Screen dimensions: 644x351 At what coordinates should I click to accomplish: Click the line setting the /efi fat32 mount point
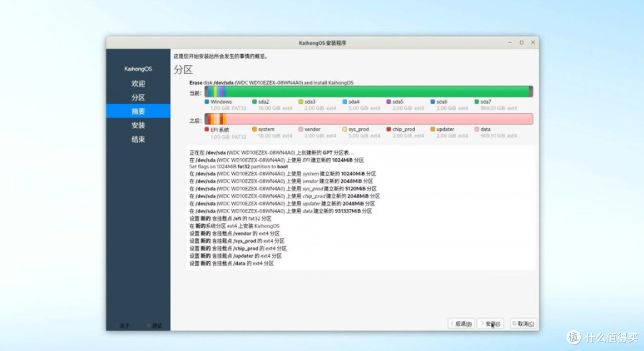tap(230, 218)
